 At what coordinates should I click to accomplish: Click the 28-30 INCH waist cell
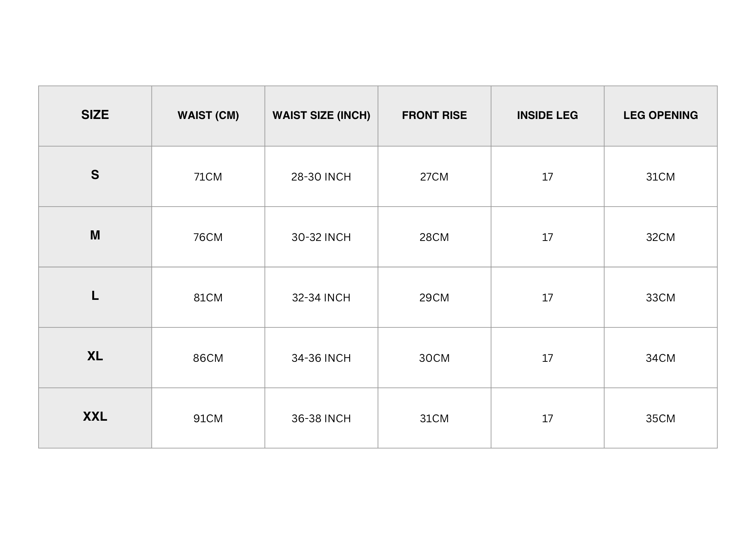tap(321, 177)
